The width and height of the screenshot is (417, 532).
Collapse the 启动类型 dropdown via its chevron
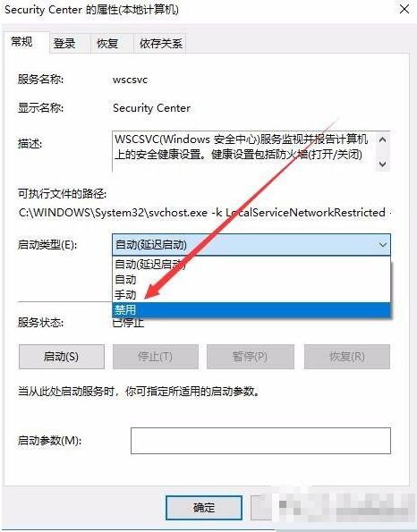[383, 245]
